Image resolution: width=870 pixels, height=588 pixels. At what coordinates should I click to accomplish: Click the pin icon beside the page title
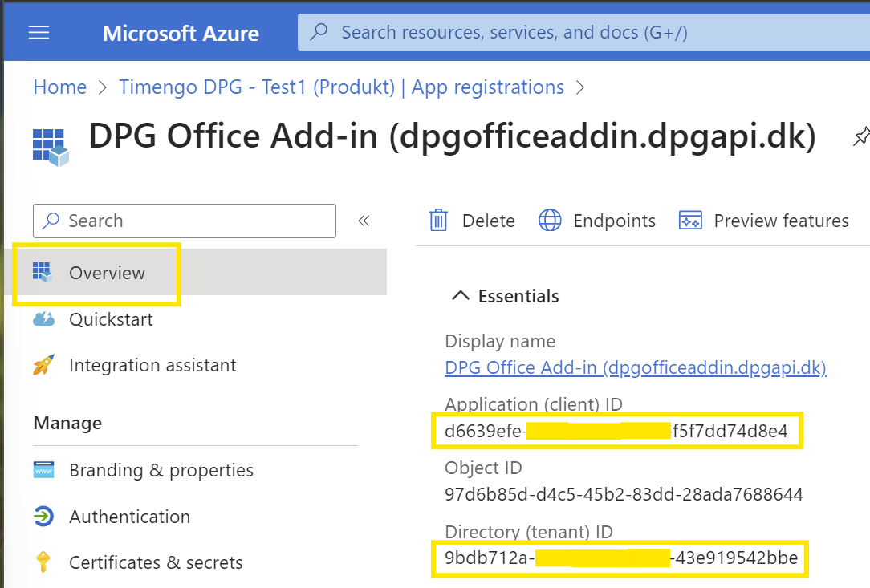pos(860,138)
